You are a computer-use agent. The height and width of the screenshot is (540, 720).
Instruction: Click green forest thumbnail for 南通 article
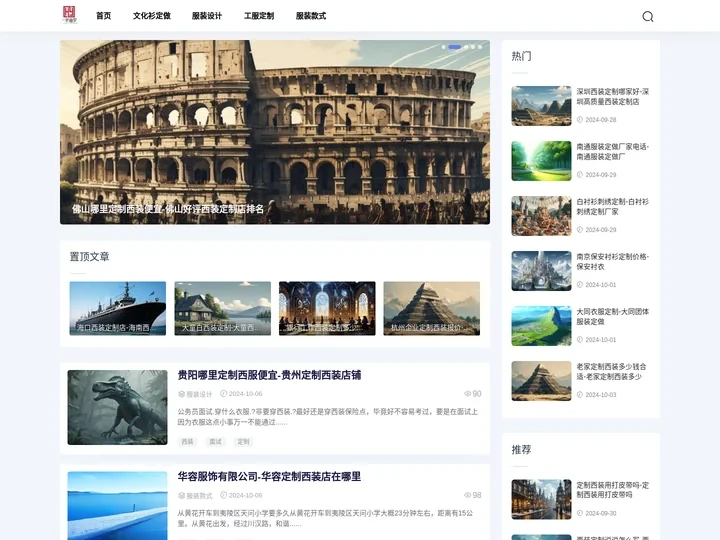click(541, 161)
